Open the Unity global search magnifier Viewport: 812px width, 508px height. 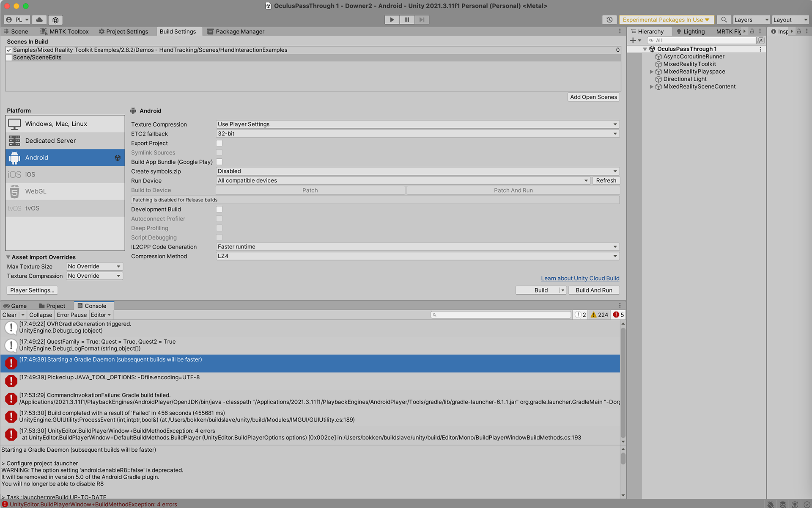(724, 19)
